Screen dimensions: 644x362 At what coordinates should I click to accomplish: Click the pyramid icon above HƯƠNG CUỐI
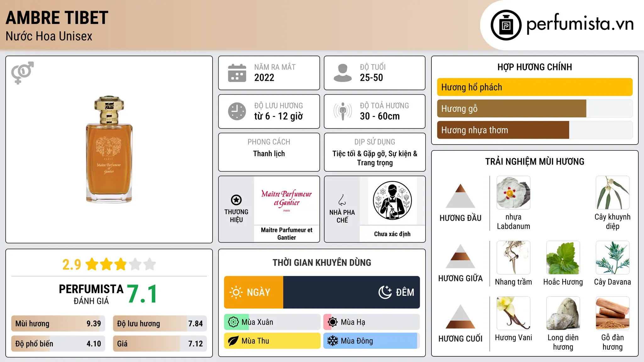pyautogui.click(x=460, y=317)
